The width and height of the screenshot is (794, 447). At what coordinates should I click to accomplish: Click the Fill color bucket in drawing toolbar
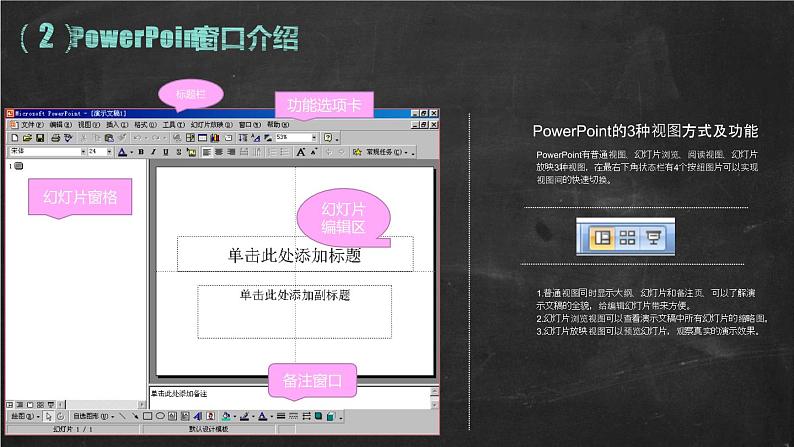[226, 416]
